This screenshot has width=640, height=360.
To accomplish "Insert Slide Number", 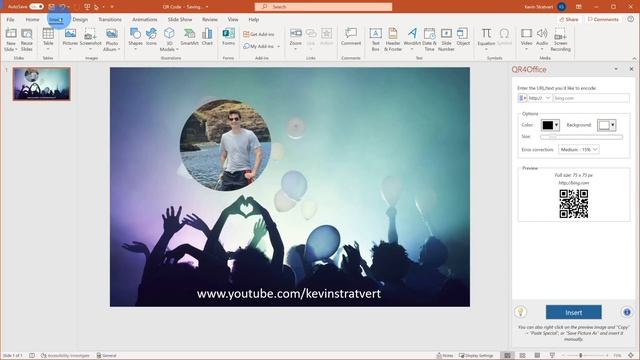I will coord(446,40).
